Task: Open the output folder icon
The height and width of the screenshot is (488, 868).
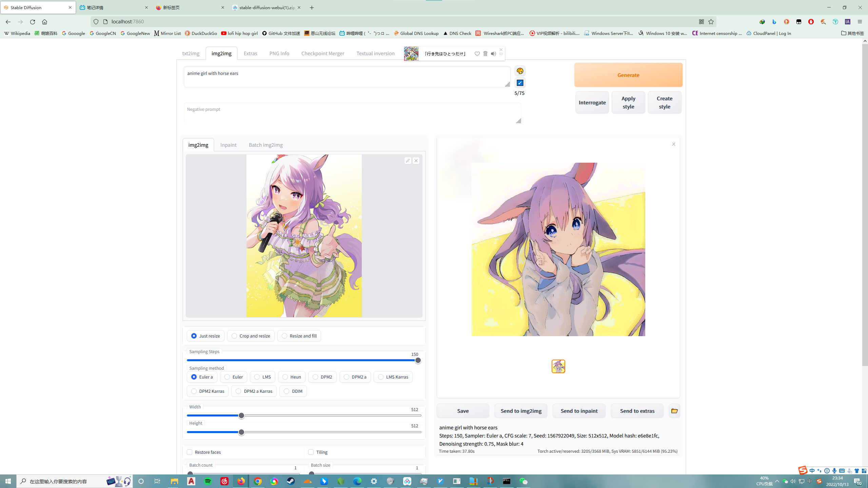Action: coord(674,411)
